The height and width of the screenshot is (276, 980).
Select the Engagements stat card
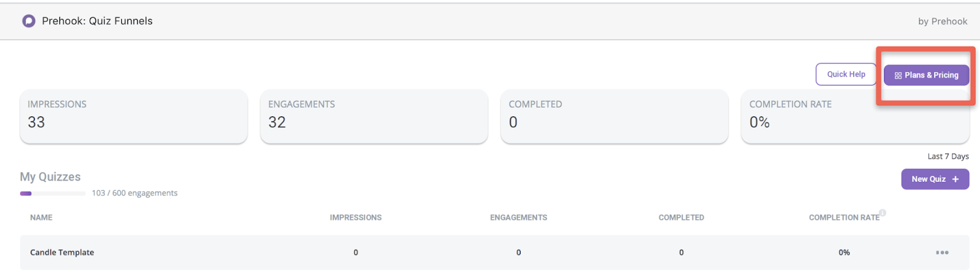click(x=374, y=116)
